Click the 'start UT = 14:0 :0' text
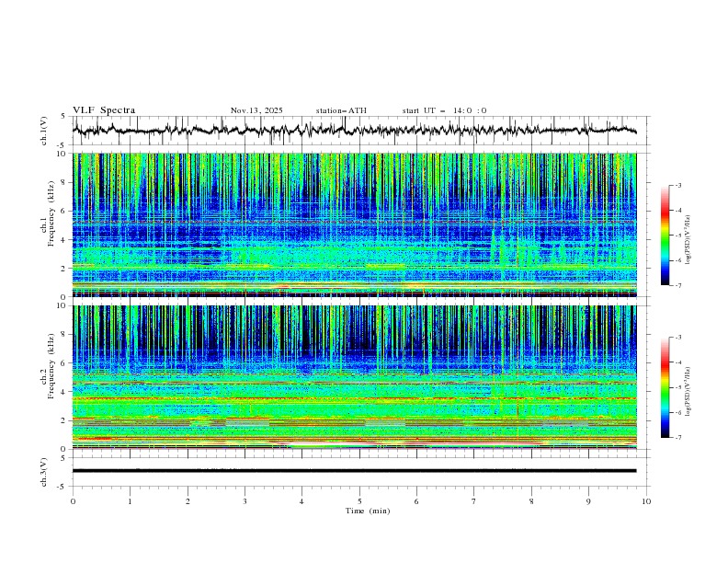Screen dimensions: 728x563 pyautogui.click(x=444, y=110)
